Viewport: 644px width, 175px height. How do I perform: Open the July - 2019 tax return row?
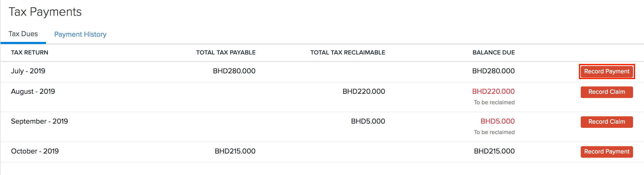[28, 71]
